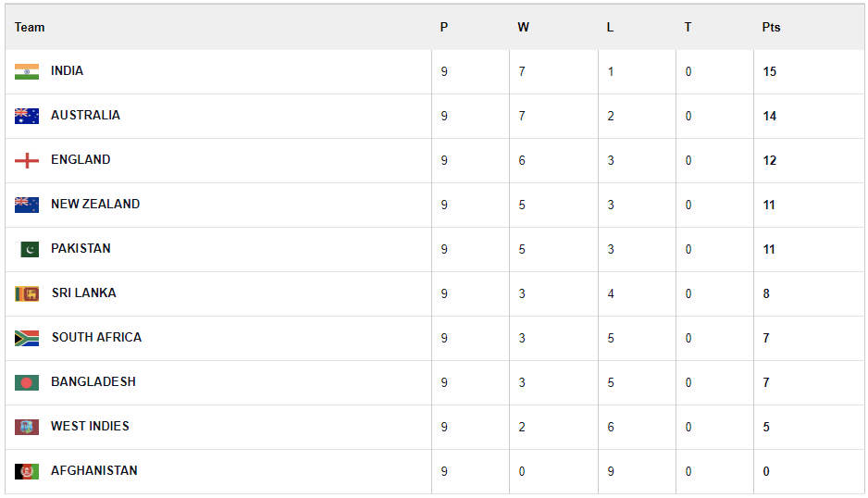Click the South Africa flag icon
Viewport: 868px width, 498px height.
(x=27, y=338)
